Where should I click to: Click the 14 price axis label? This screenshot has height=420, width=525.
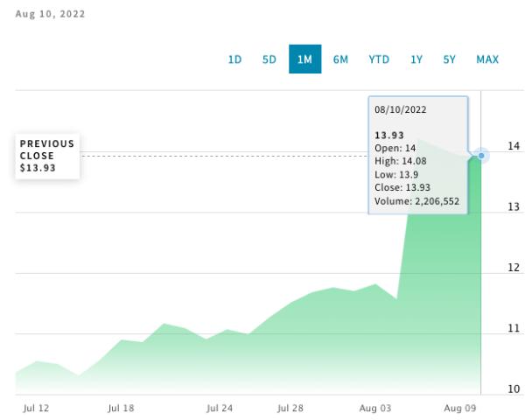pyautogui.click(x=514, y=146)
